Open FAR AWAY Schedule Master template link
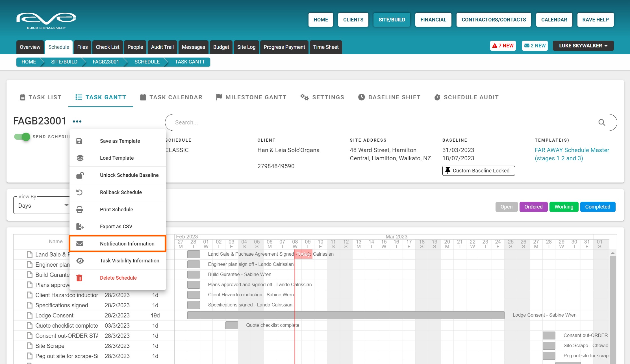630x364 pixels. [x=572, y=154]
